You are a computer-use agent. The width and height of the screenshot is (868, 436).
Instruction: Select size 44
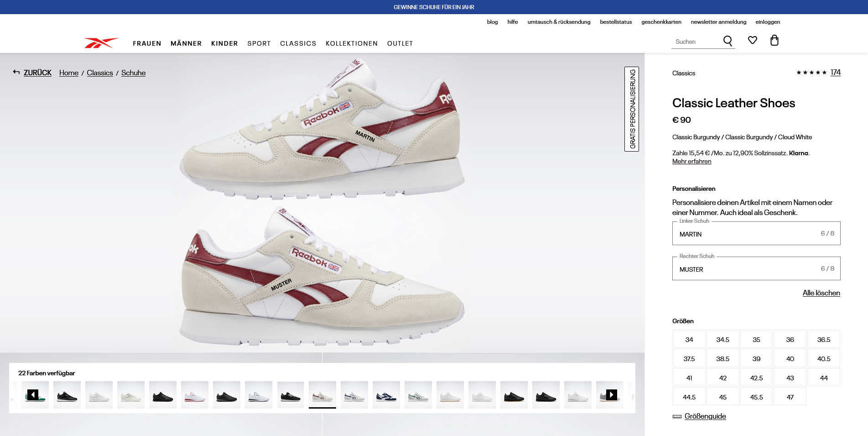(824, 378)
